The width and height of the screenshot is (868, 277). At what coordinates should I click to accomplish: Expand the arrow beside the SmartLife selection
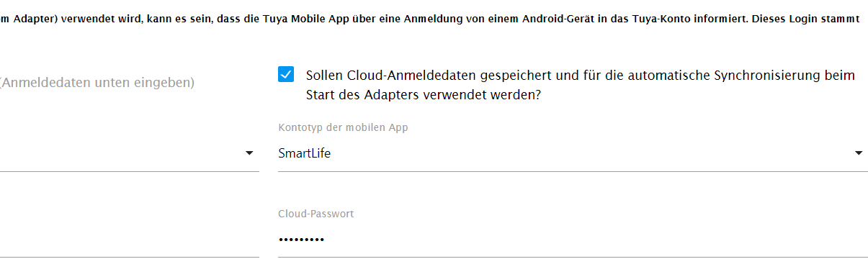point(859,153)
